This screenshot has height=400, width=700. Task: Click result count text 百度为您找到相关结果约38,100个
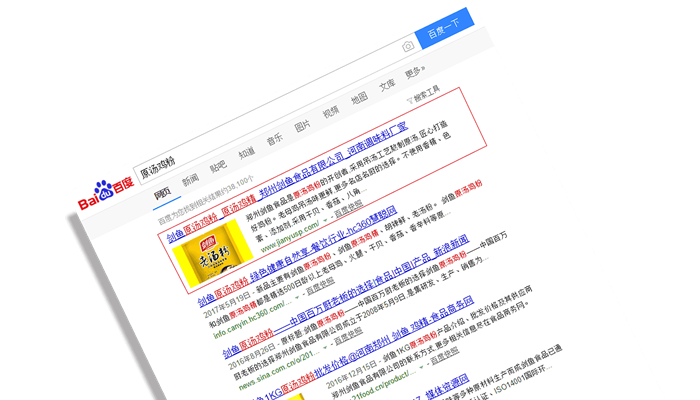click(x=206, y=200)
